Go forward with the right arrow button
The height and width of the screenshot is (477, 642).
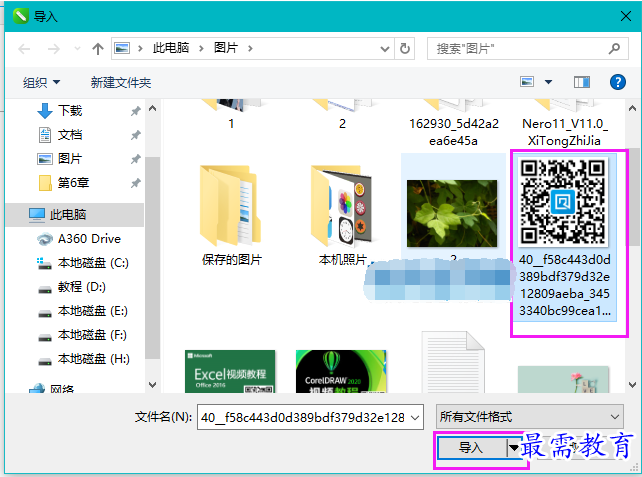(54, 49)
